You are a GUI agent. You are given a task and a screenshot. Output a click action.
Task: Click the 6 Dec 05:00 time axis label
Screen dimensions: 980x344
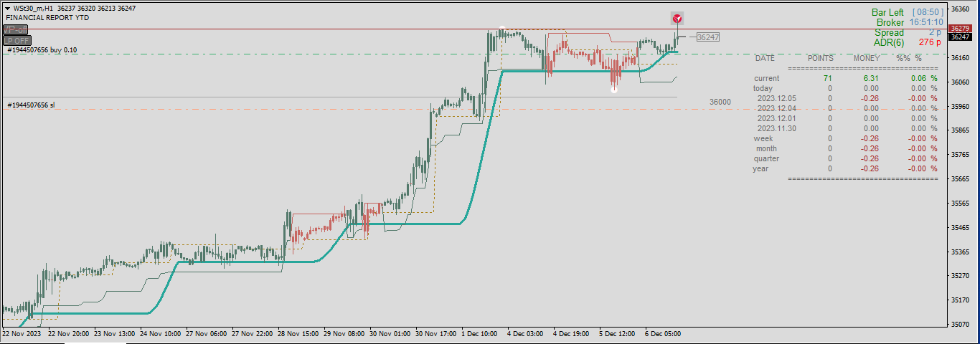tap(663, 334)
